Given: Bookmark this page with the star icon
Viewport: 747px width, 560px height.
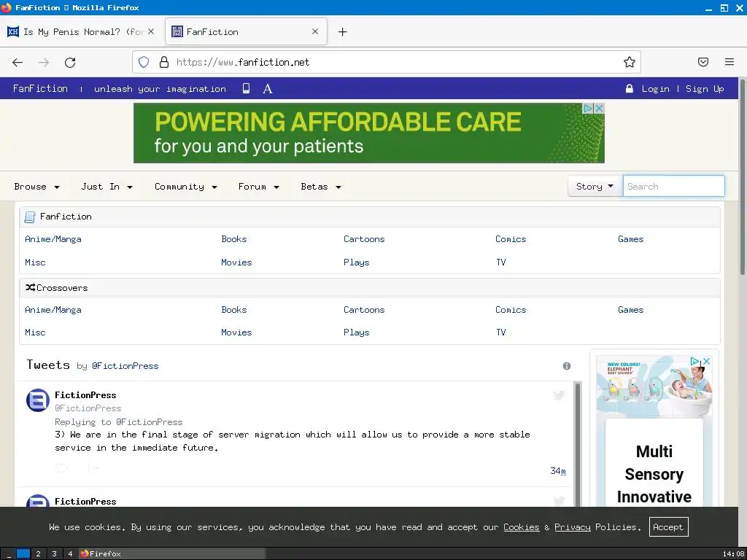Looking at the screenshot, I should pyautogui.click(x=630, y=63).
